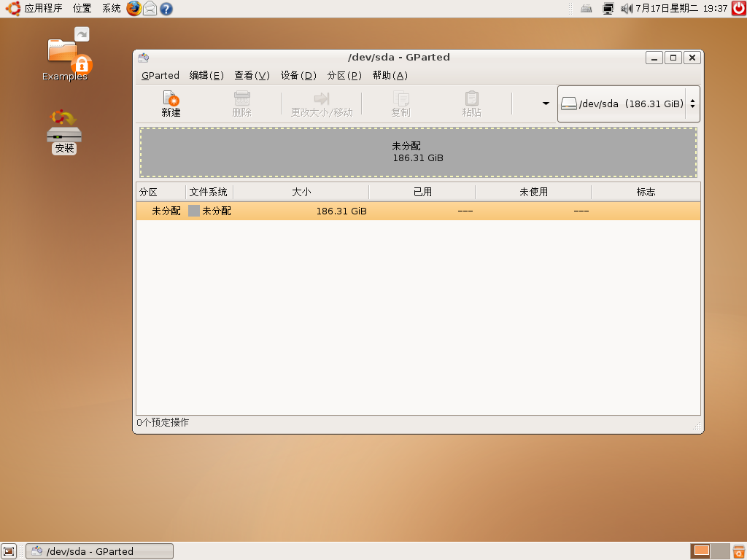Click the Flags (标志) column header
This screenshot has width=747, height=560.
point(646,192)
